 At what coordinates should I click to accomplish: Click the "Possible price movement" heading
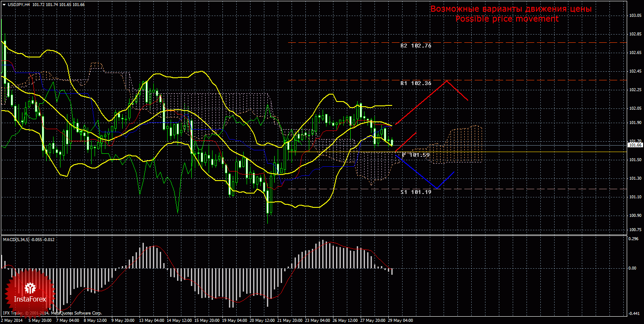coord(507,19)
